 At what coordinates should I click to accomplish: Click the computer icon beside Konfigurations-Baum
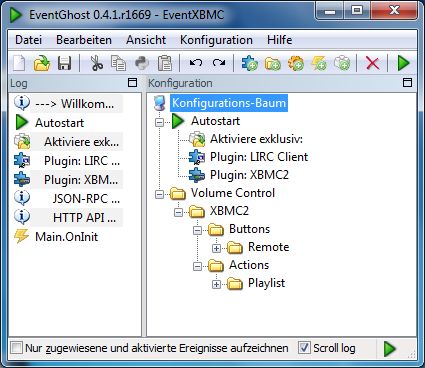[160, 103]
